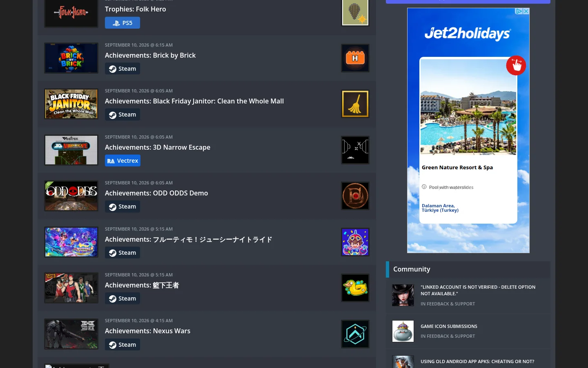The width and height of the screenshot is (588, 368).
Task: Open the Brick by Brick achievement badge icon
Action: click(355, 58)
